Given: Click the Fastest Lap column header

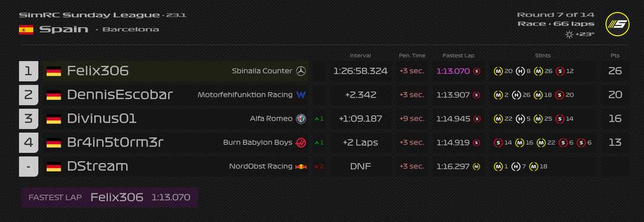Looking at the screenshot, I should click(459, 55).
